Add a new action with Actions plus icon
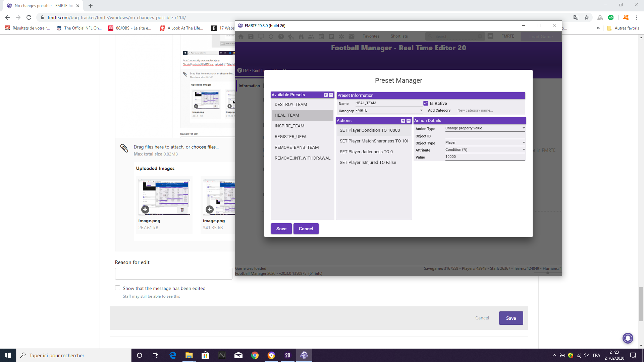644x362 pixels. 403,121
